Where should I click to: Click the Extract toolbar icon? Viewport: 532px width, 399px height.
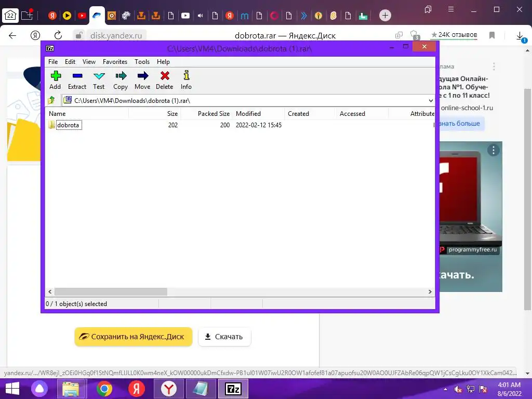(77, 80)
